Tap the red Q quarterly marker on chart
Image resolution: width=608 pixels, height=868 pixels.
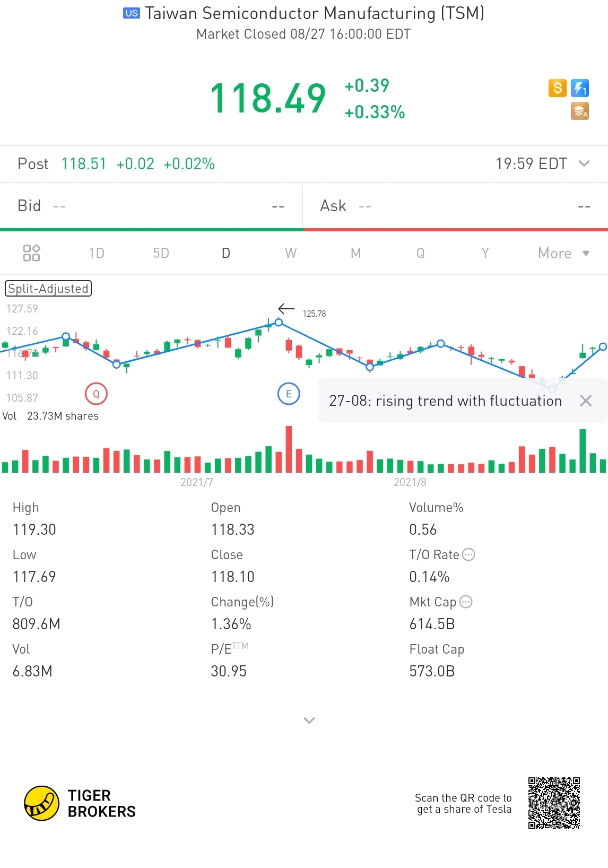tap(96, 394)
